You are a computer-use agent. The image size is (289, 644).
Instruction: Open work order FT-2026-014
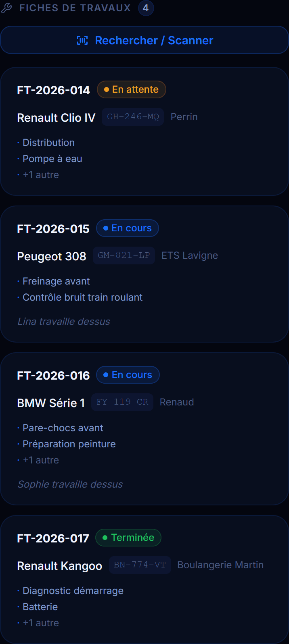144,131
